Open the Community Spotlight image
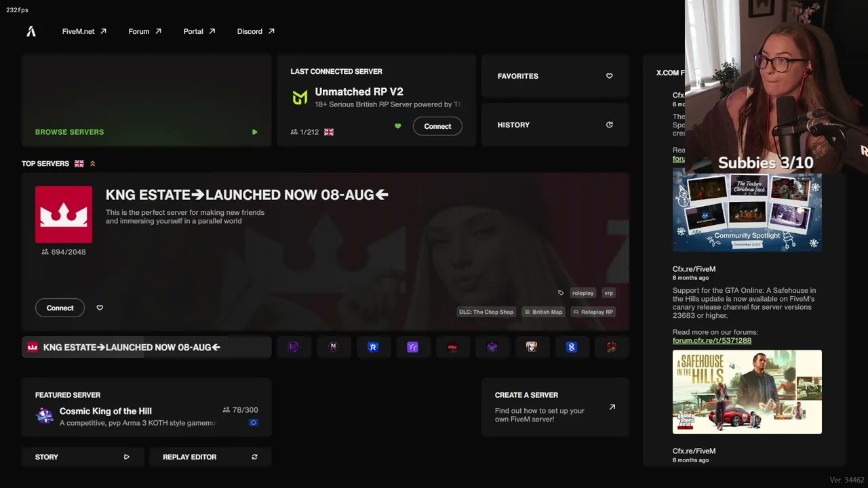The width and height of the screenshot is (868, 488). click(x=747, y=209)
